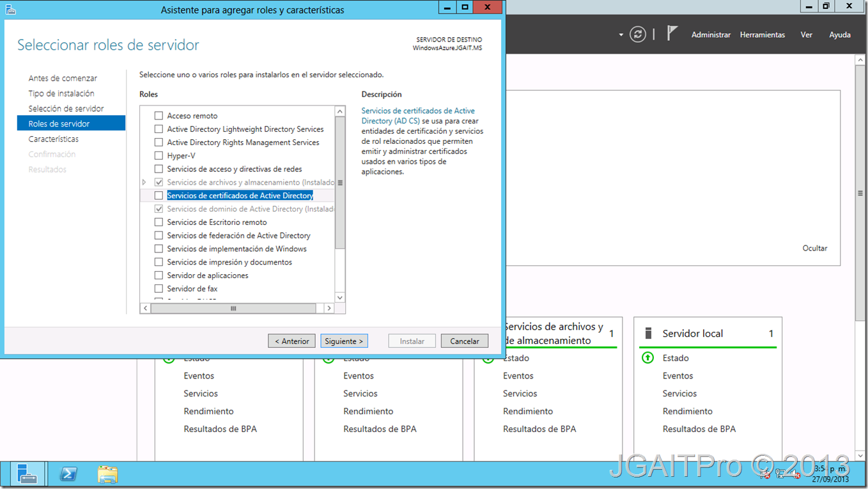This screenshot has width=868, height=489.
Task: Go to the Selección de servidor step
Action: [x=66, y=109]
